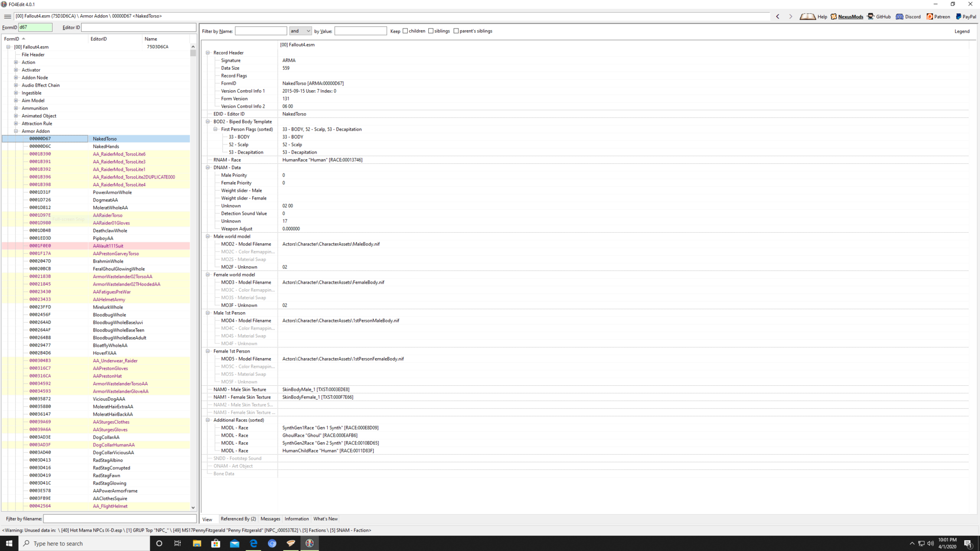This screenshot has width=980, height=551.
Task: Click the MaleBody.nif model filename value
Action: click(331, 244)
